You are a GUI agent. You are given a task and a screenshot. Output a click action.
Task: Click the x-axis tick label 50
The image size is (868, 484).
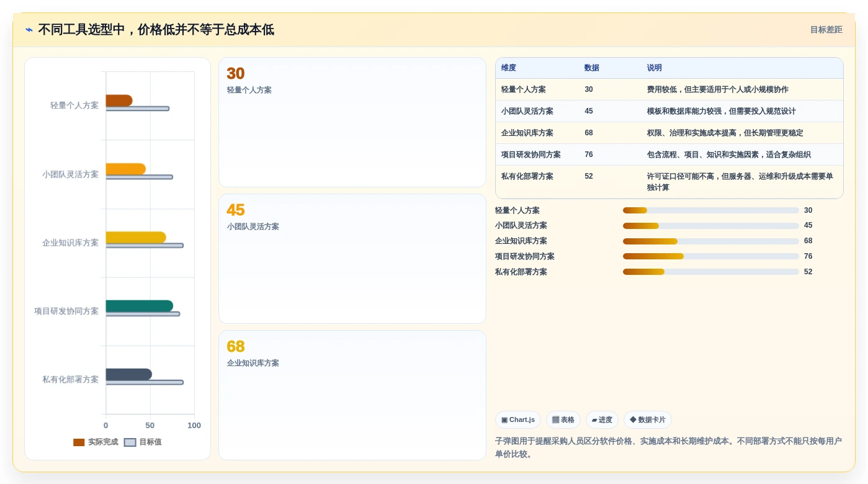tap(150, 426)
